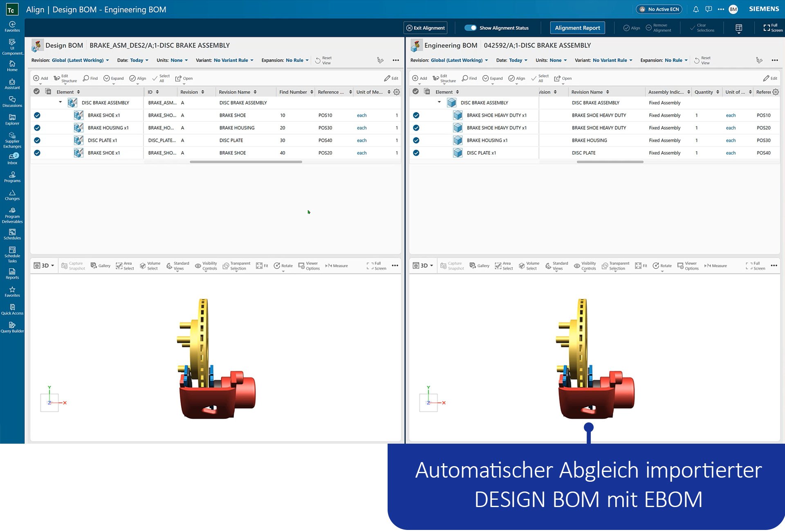Open the Gallery in the left 3D viewer
The width and height of the screenshot is (785, 532).
[100, 265]
